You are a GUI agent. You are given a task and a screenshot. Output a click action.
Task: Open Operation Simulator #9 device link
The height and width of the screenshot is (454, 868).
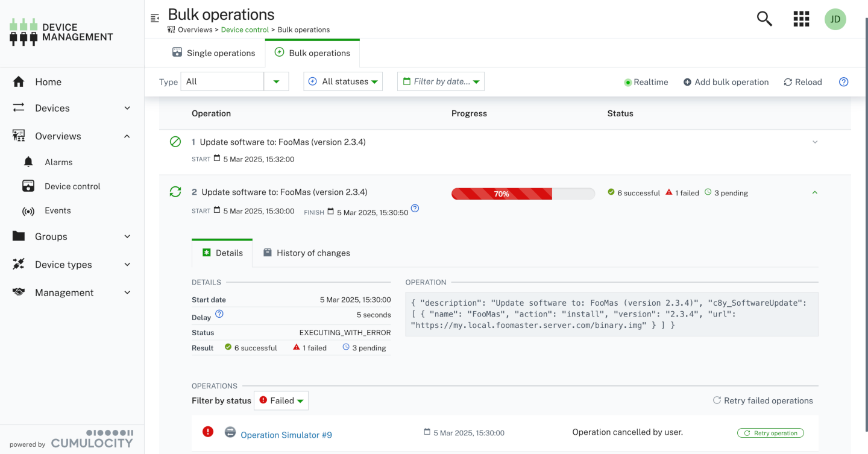(x=286, y=435)
